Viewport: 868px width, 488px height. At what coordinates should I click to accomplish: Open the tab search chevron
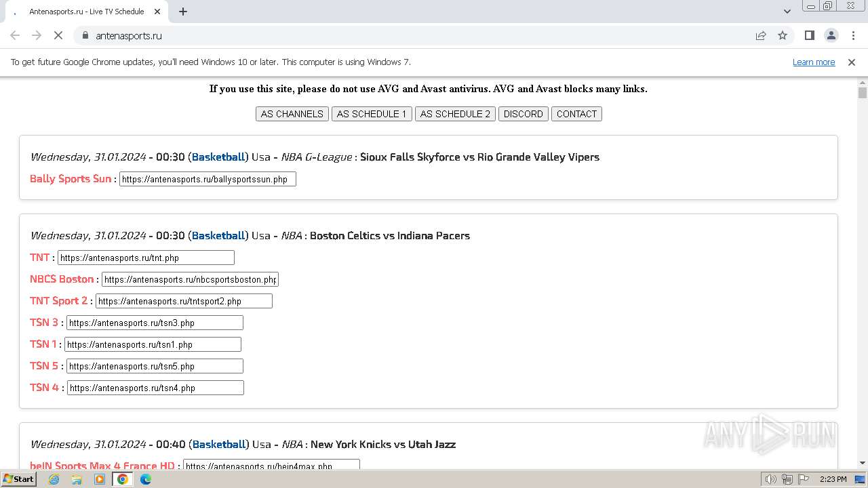click(787, 12)
